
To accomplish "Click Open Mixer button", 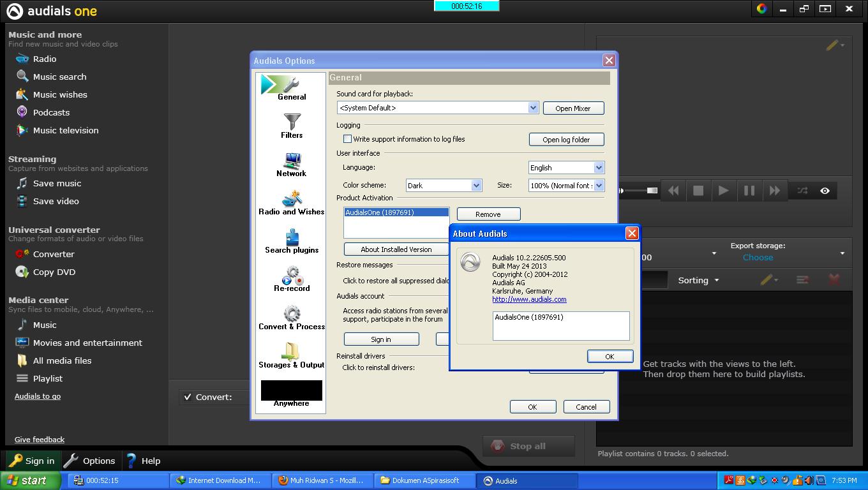I will pos(573,108).
